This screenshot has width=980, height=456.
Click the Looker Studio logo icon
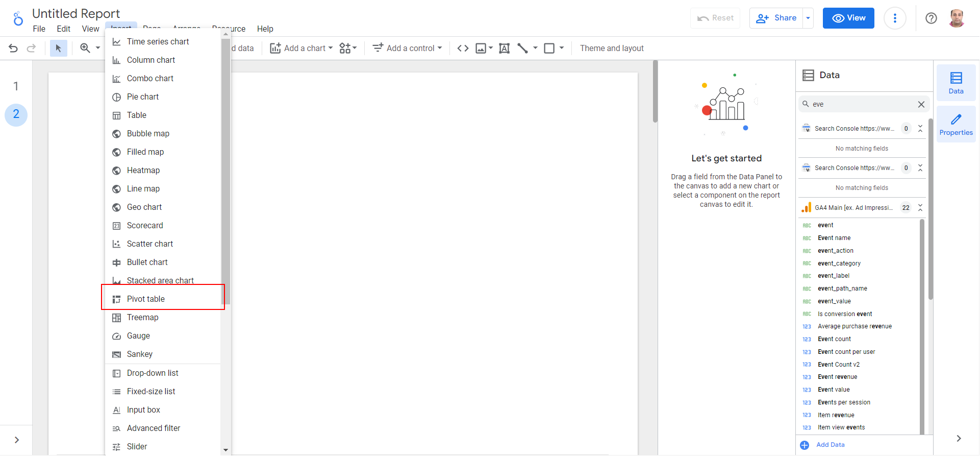pos(18,18)
